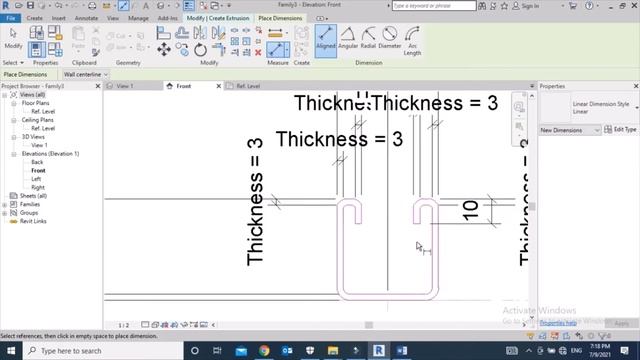Switch to the View 1 document tab

[x=124, y=86]
